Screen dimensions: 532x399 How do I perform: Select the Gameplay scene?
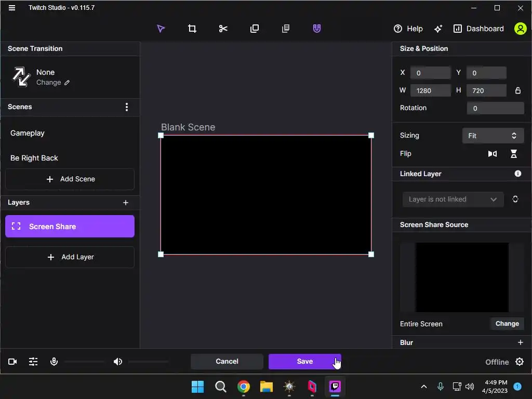tap(70, 133)
